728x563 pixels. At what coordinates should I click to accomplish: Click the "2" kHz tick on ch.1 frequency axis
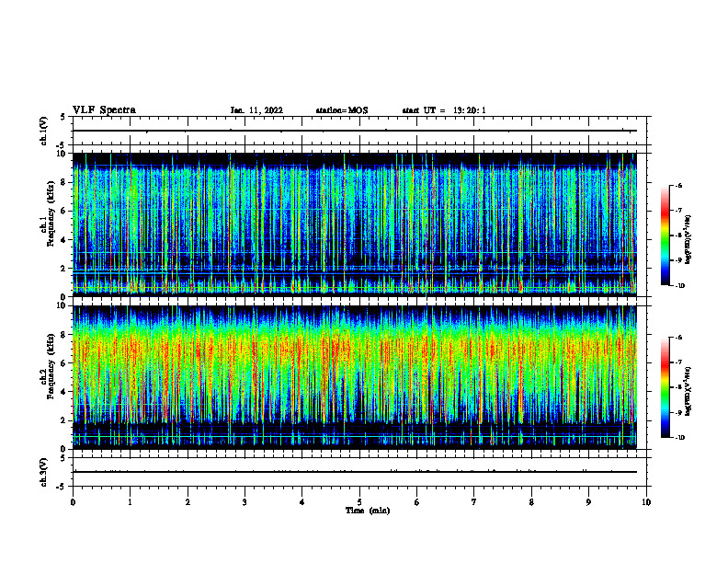pyautogui.click(x=63, y=269)
